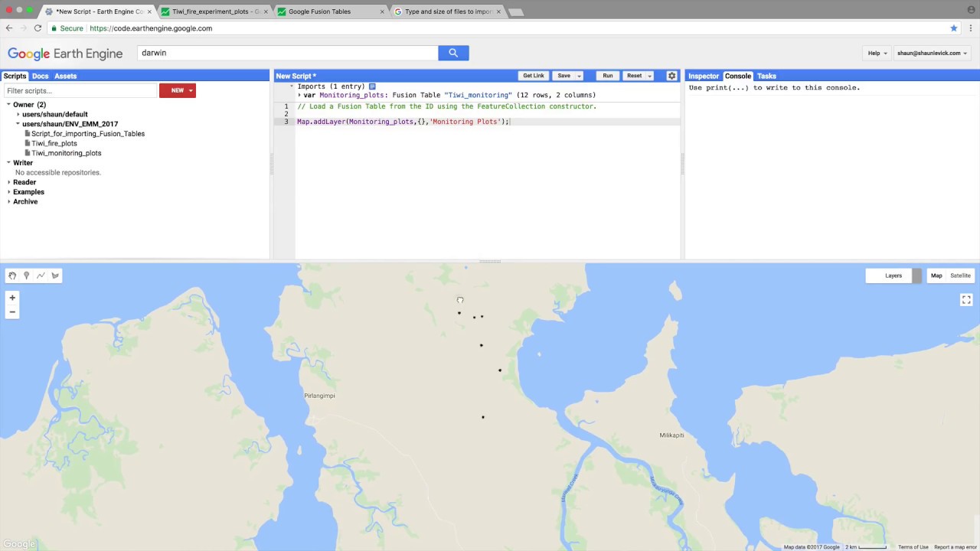
Task: Expand the Examples section
Action: [x=8, y=192]
